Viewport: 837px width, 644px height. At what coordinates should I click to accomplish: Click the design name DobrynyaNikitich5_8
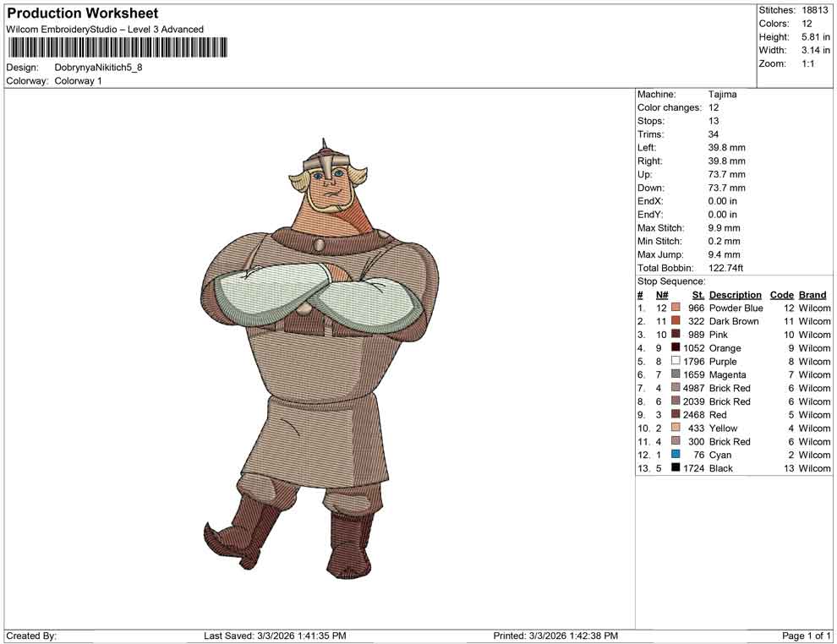tap(98, 68)
